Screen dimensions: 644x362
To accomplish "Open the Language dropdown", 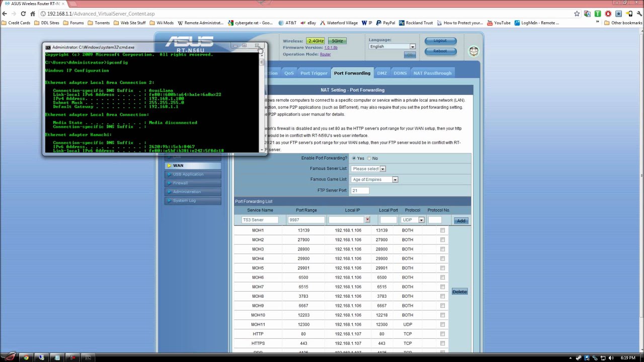I will (x=392, y=46).
